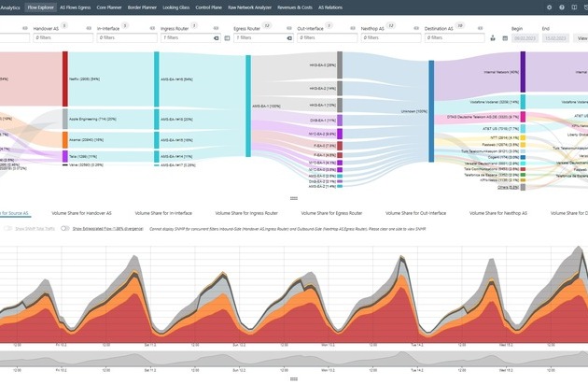Click the Apple Engineering gray node bar

65,119
